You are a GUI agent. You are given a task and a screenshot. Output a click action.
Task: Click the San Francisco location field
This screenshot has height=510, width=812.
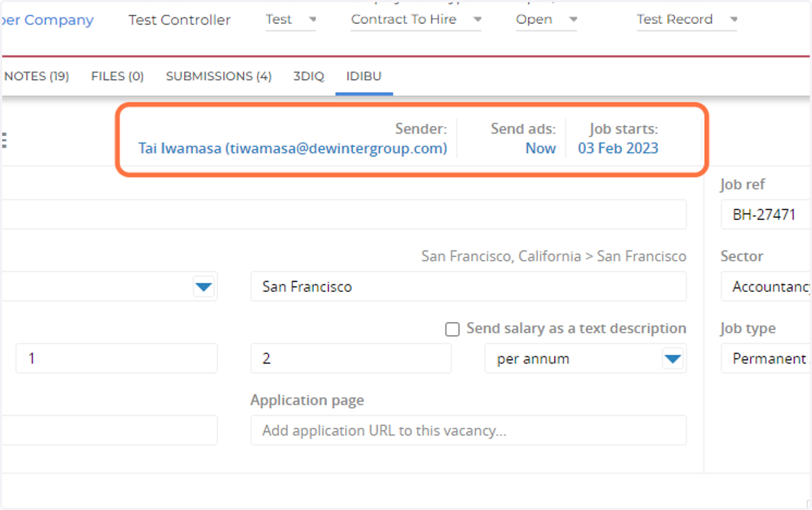pyautogui.click(x=468, y=286)
